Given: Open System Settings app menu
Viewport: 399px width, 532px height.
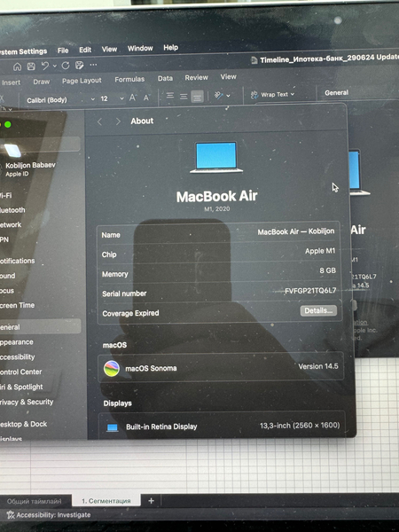Looking at the screenshot, I should 23,51.
